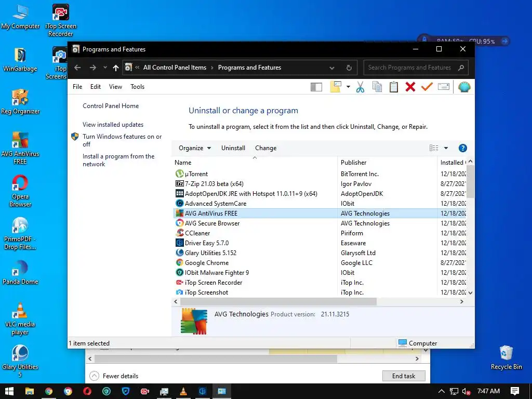Click the orange checkmark toolbar icon

tap(427, 87)
